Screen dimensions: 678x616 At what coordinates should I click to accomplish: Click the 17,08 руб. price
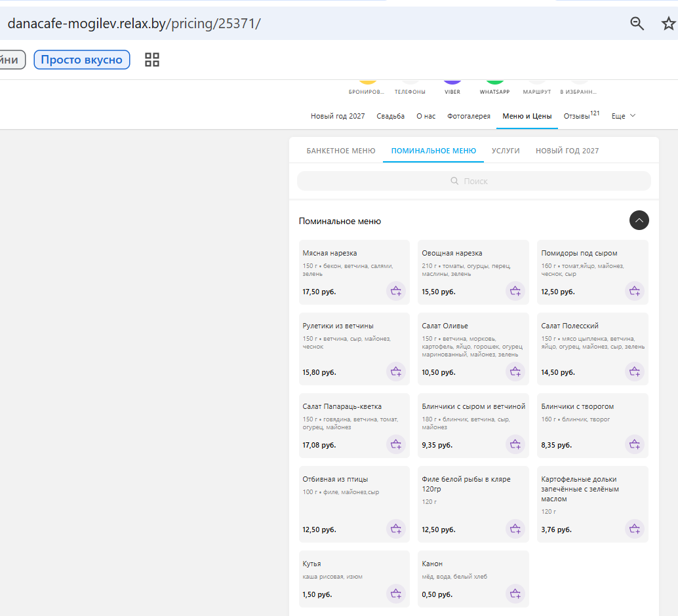[319, 445]
